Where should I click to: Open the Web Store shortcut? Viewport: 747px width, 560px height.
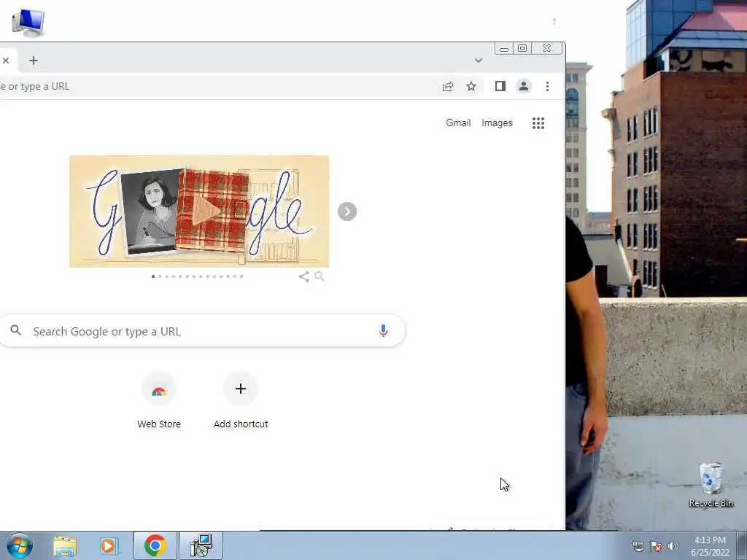coord(159,402)
